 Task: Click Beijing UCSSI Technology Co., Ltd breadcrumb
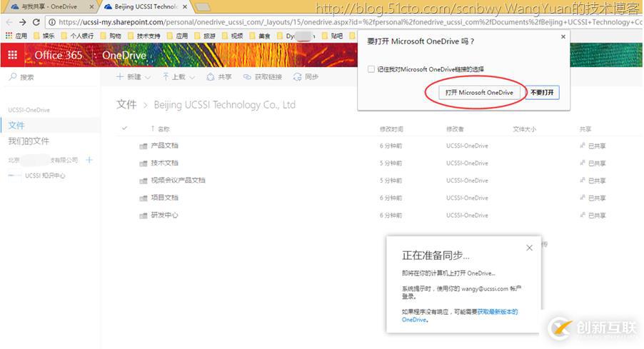coord(225,105)
